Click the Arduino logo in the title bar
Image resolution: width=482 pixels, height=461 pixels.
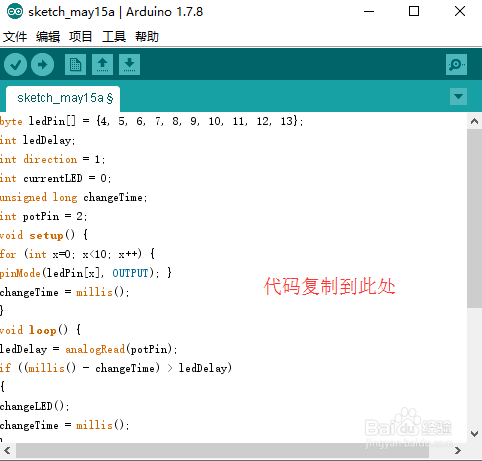point(15,12)
